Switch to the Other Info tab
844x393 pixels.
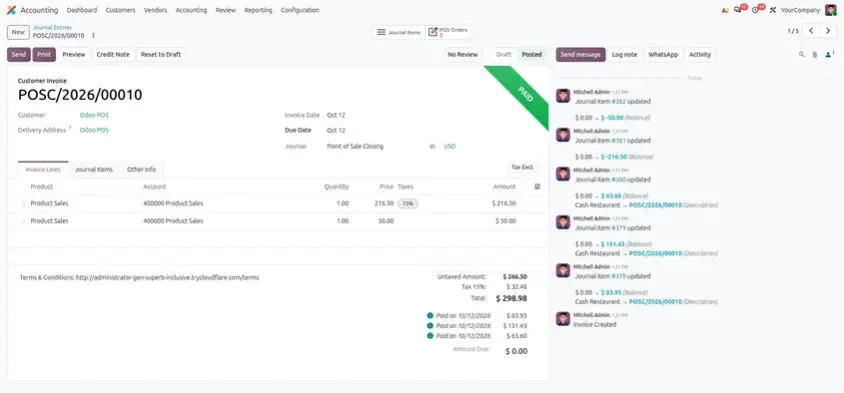click(x=141, y=170)
